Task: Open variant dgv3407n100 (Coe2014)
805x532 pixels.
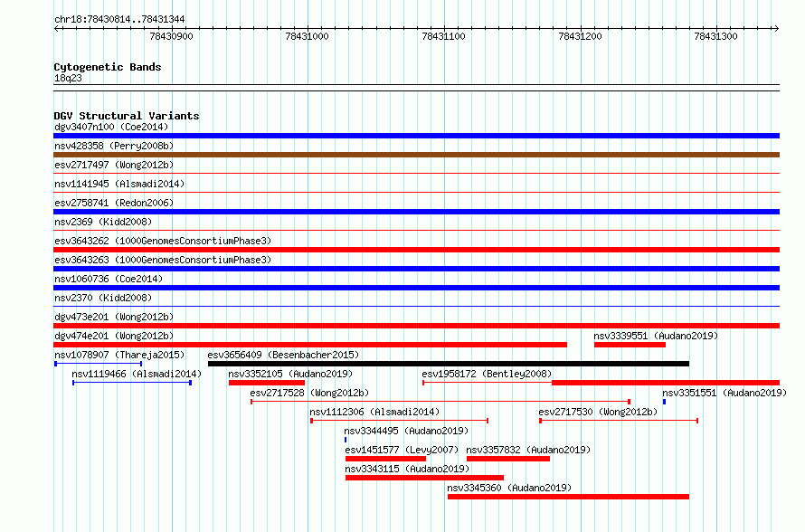Action: click(x=111, y=127)
